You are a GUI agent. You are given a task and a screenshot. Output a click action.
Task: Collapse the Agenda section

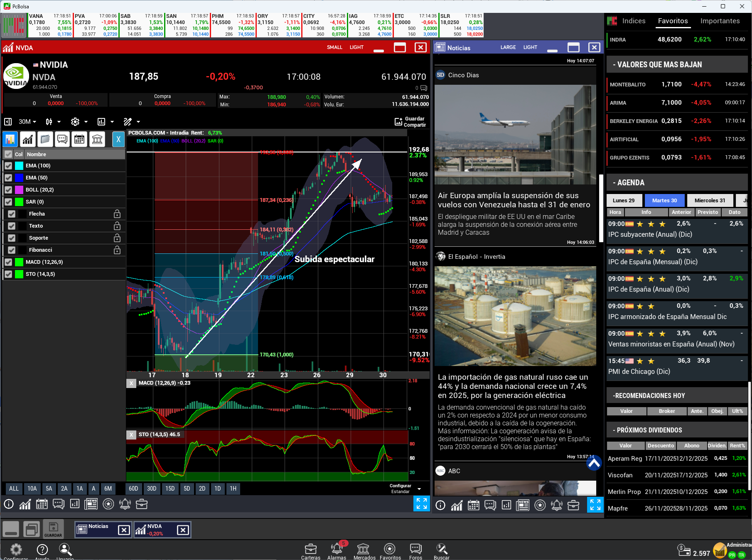pyautogui.click(x=677, y=183)
